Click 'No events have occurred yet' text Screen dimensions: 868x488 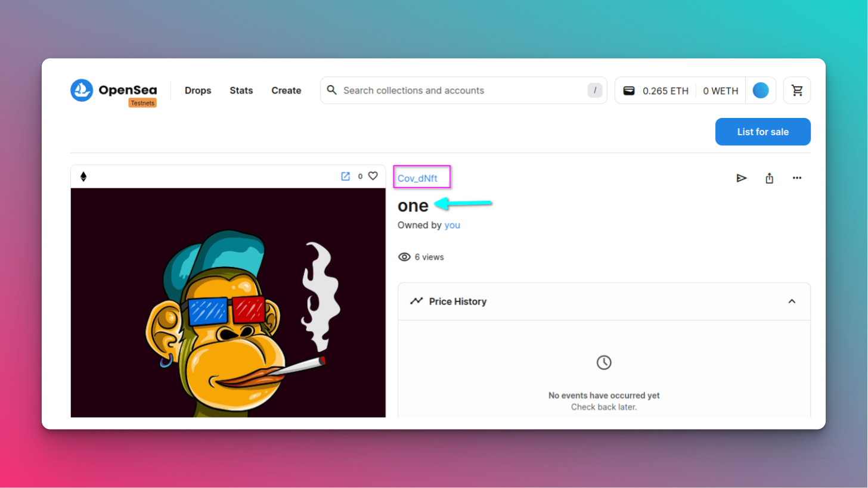pyautogui.click(x=604, y=396)
